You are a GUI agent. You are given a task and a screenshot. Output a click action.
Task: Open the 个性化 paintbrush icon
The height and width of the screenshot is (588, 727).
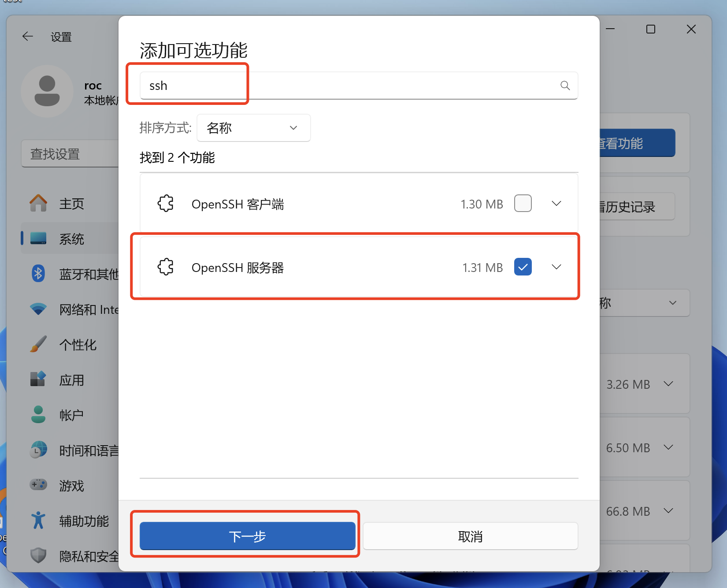(38, 344)
